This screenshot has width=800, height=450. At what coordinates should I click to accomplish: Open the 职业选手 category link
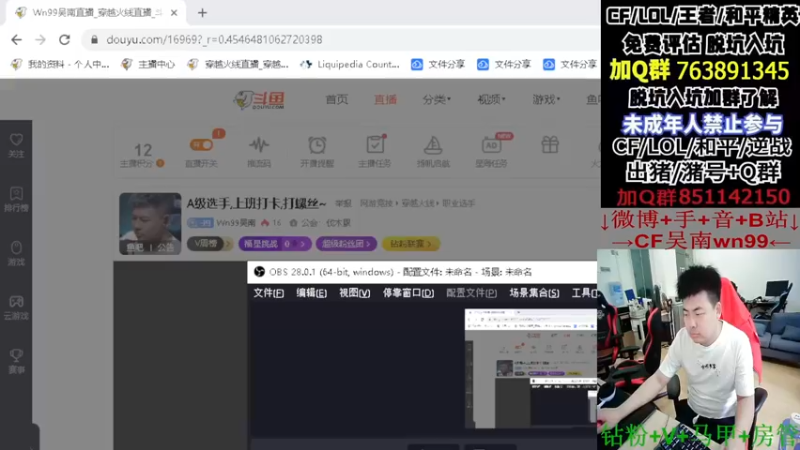[x=459, y=204]
